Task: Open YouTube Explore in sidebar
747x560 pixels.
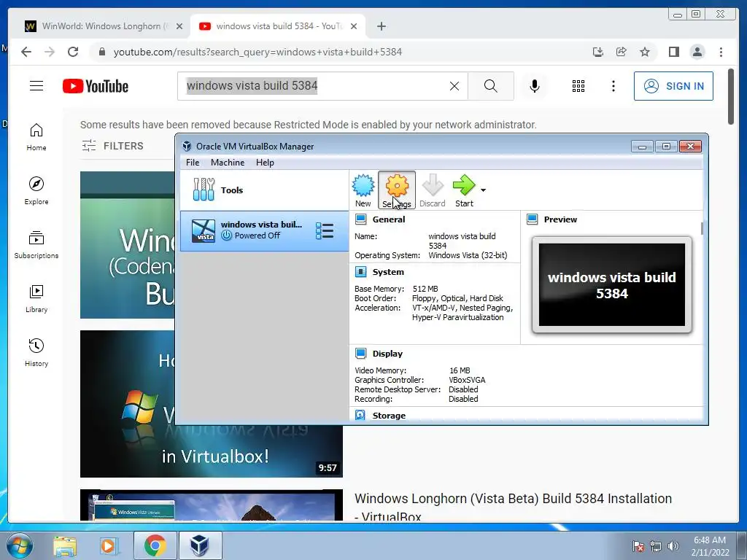Action: click(x=36, y=191)
